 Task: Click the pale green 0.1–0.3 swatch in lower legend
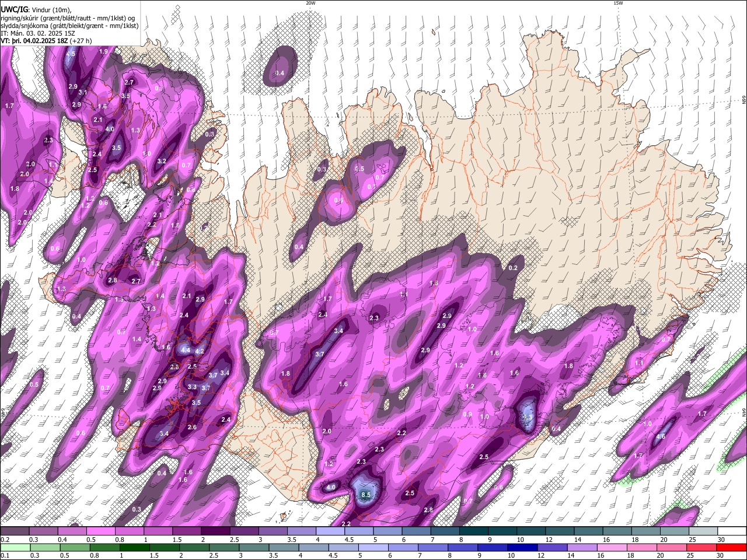point(15,547)
